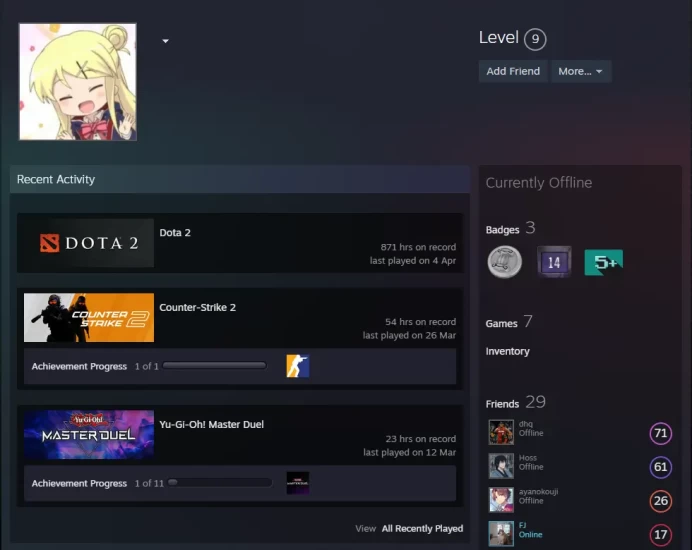Image resolution: width=692 pixels, height=550 pixels.
Task: Click the Master Duel achievement progress bar
Action: 220,482
